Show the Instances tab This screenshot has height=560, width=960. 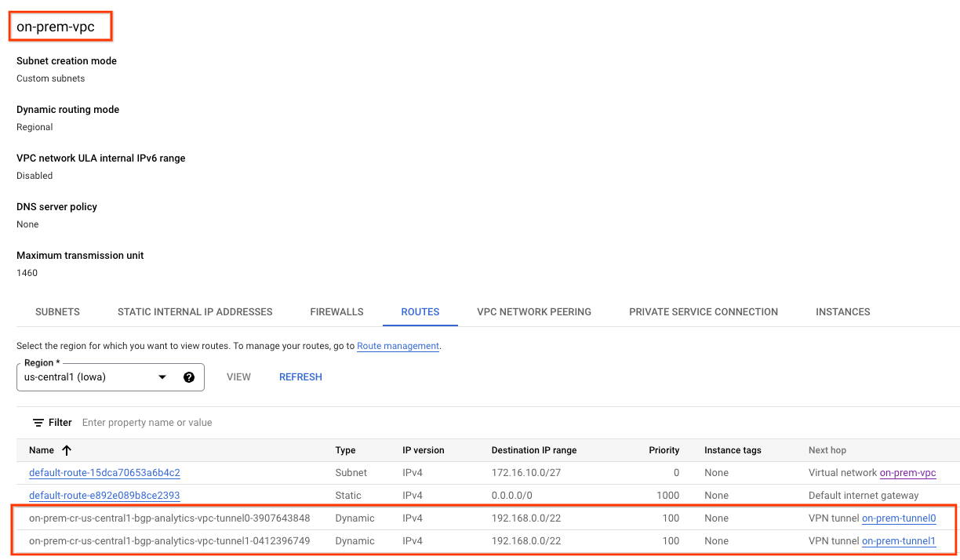point(842,312)
